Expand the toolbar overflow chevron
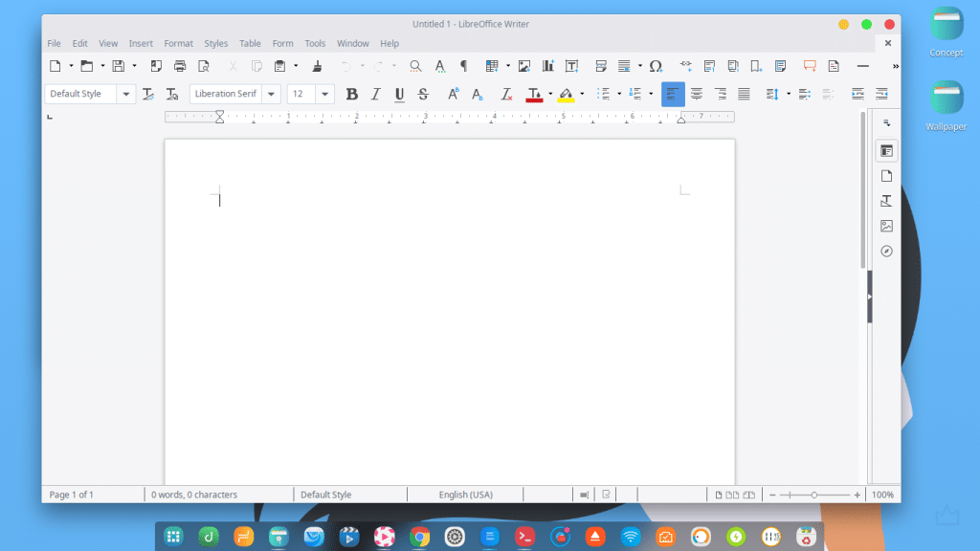This screenshot has width=980, height=551. tap(895, 66)
